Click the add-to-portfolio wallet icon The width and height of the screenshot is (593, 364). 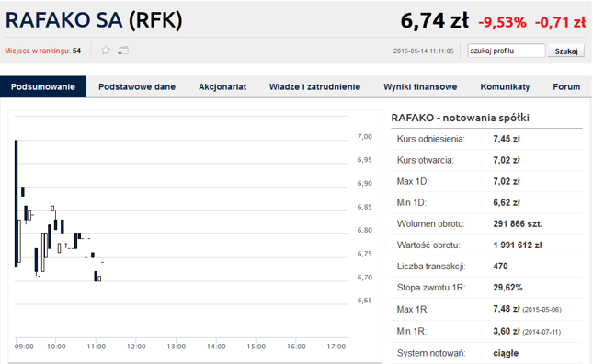pos(123,51)
